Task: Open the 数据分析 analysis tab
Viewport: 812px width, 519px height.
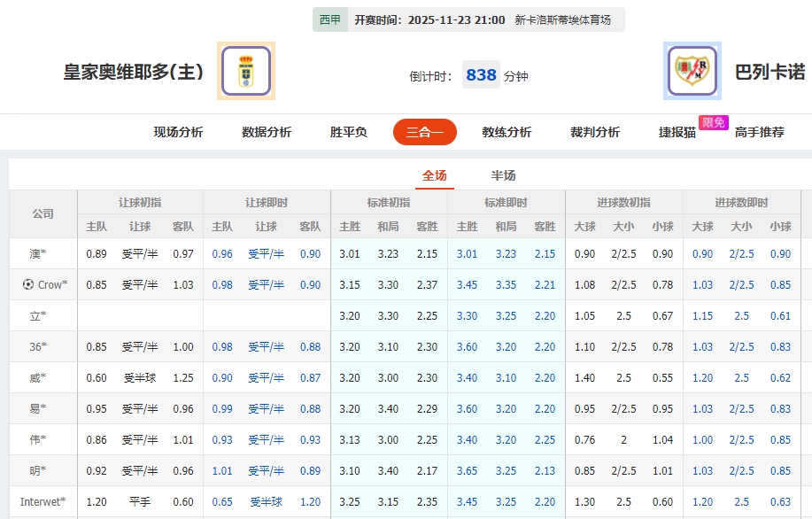Action: [x=266, y=131]
